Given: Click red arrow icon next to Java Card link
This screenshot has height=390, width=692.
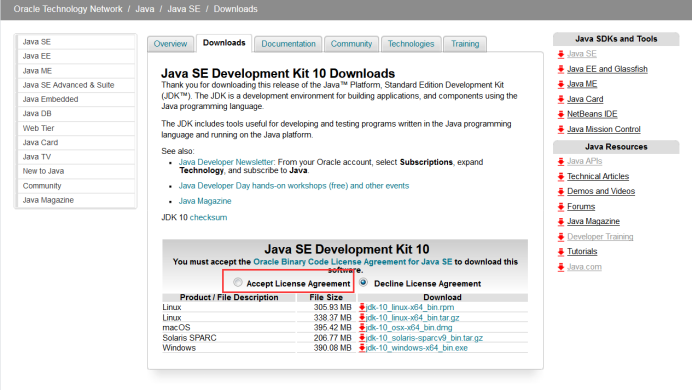Looking at the screenshot, I should pos(561,99).
